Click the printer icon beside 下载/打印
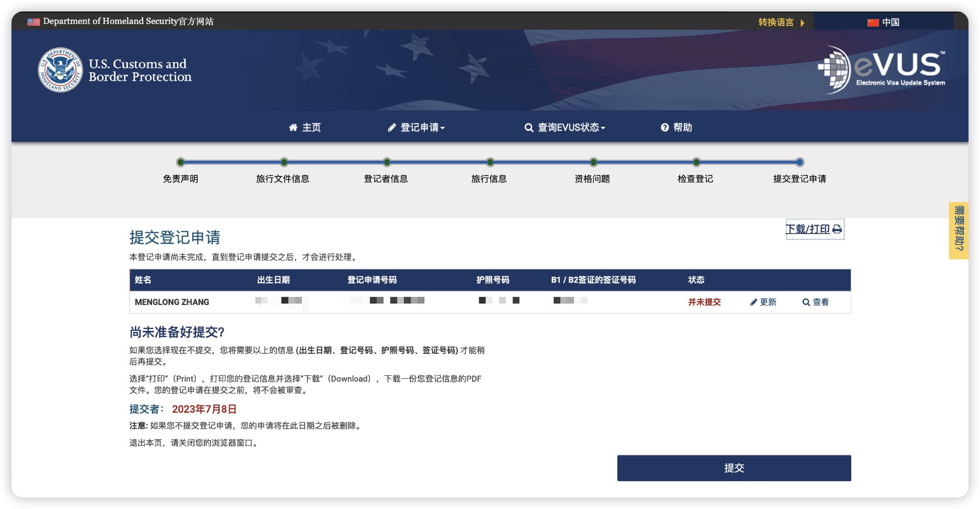Screen dimensions: 980x509 (x=836, y=229)
